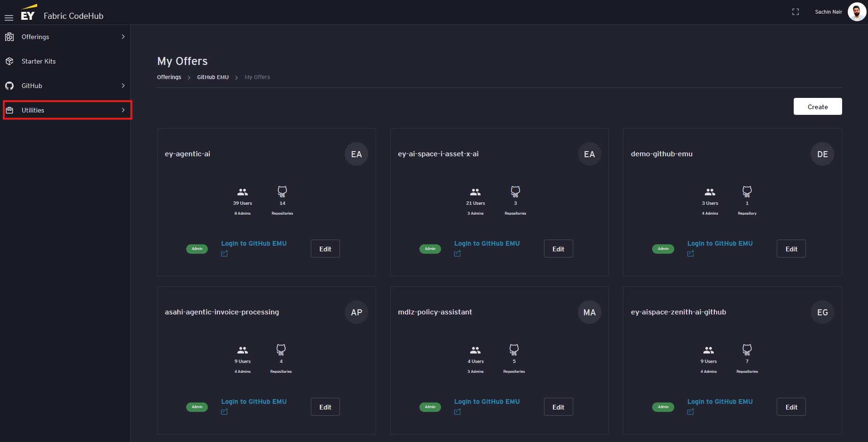This screenshot has width=868, height=442.
Task: Expand the GitHub sidebar chevron
Action: pos(123,86)
